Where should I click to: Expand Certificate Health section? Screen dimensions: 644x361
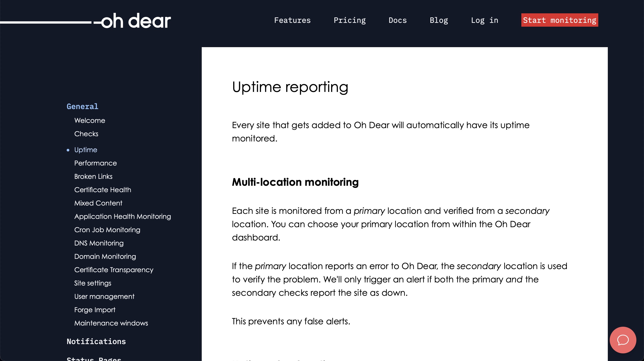[x=103, y=190]
